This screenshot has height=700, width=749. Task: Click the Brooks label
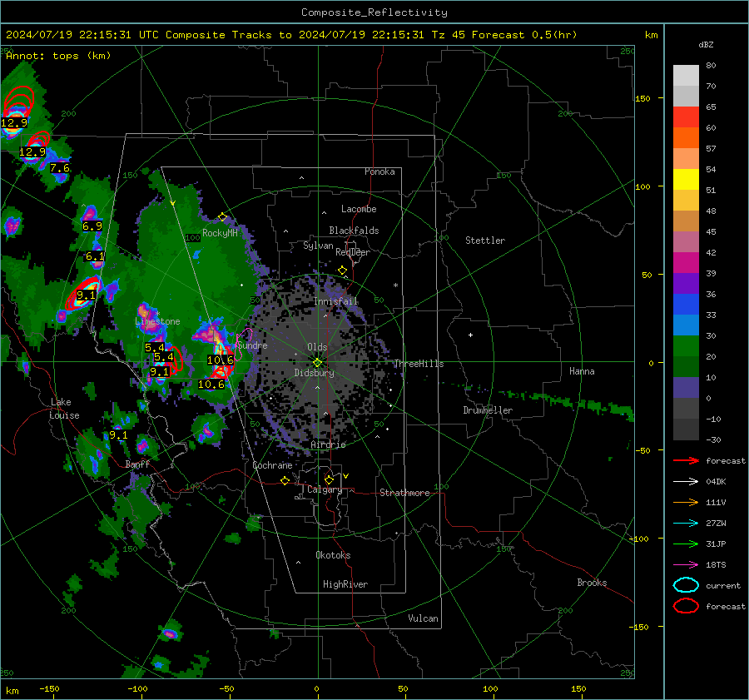coord(592,583)
